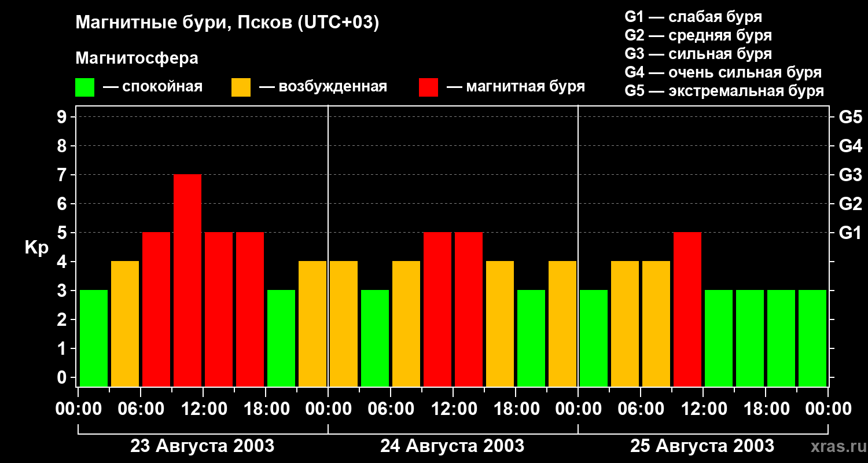Screen dimensions: 868x463
Task: Select the "25 Августа 2003" date label
Action: tap(702, 446)
